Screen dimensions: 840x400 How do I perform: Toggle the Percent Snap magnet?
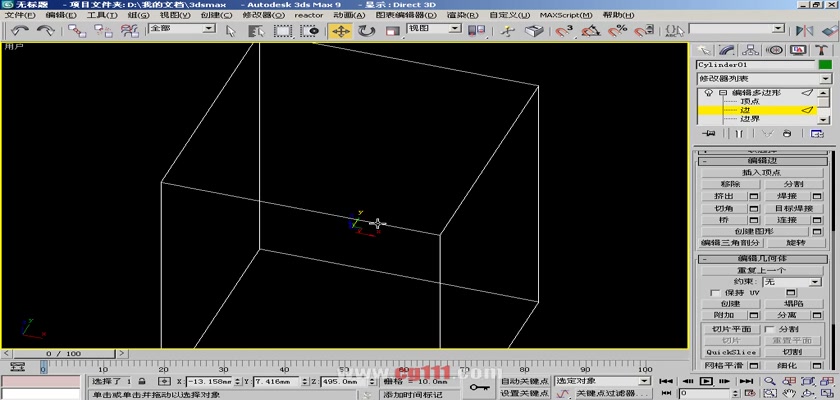coord(617,31)
